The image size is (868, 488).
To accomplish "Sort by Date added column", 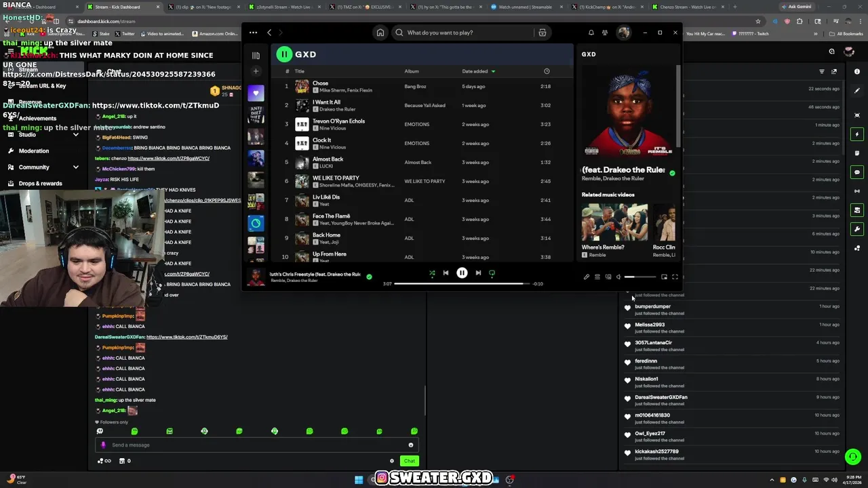I will (x=479, y=71).
